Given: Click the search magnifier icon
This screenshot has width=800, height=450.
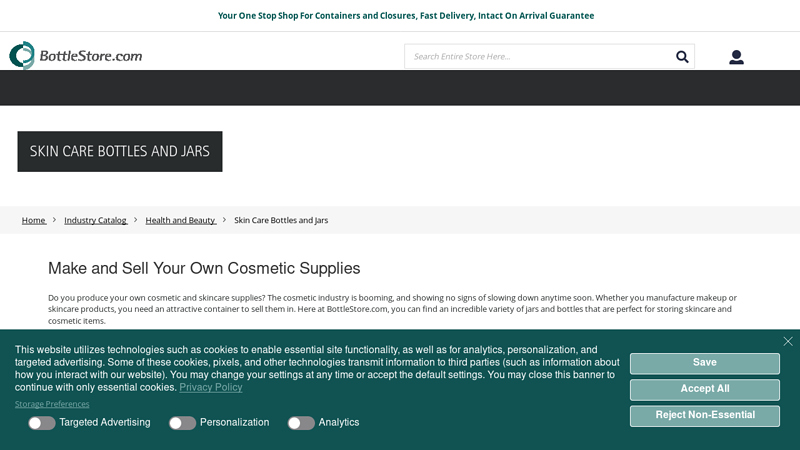Looking at the screenshot, I should pos(682,57).
